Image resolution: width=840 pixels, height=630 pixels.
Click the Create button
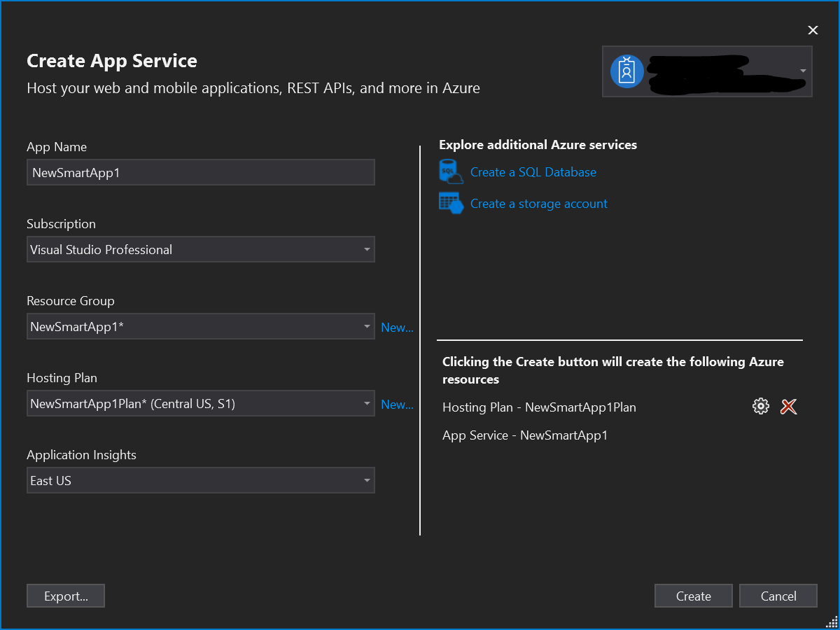694,596
